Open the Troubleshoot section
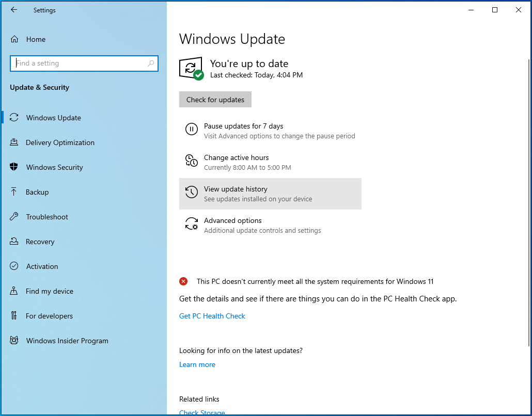Viewport: 532px width, 416px height. 47,217
